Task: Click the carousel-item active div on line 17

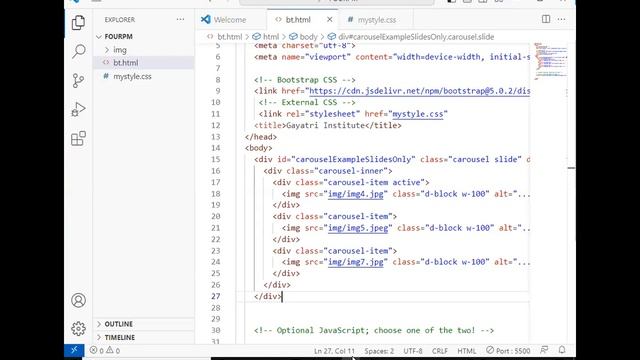Action: click(x=351, y=182)
